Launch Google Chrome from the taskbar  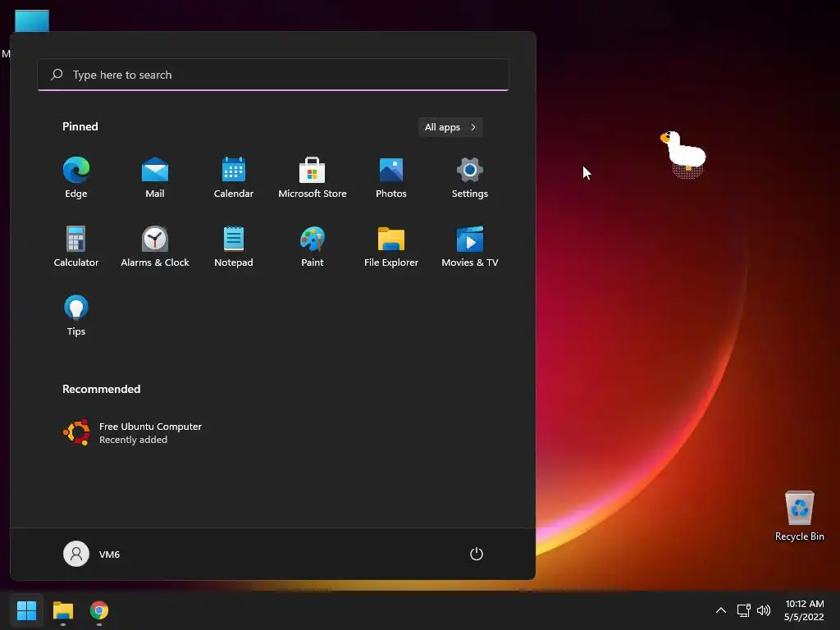pos(99,610)
